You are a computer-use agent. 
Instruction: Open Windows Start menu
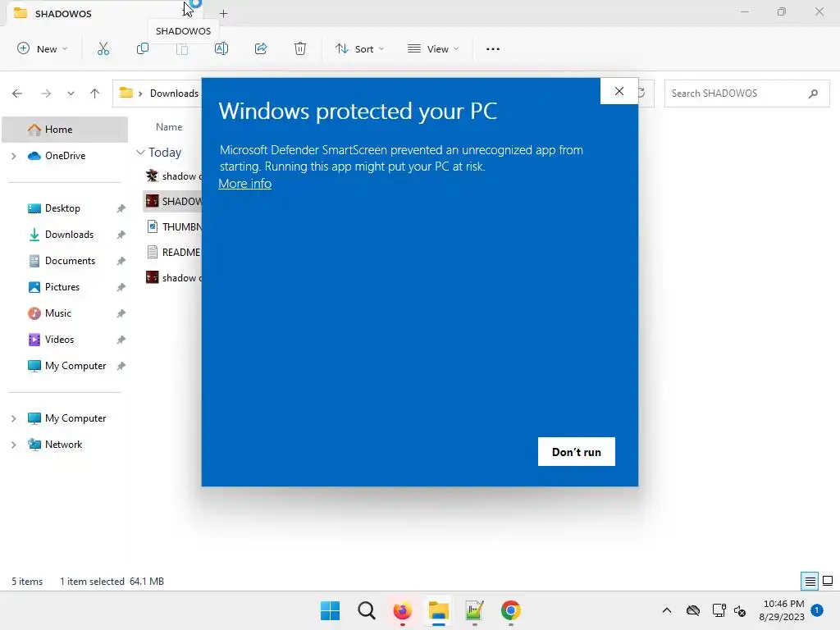coord(330,610)
